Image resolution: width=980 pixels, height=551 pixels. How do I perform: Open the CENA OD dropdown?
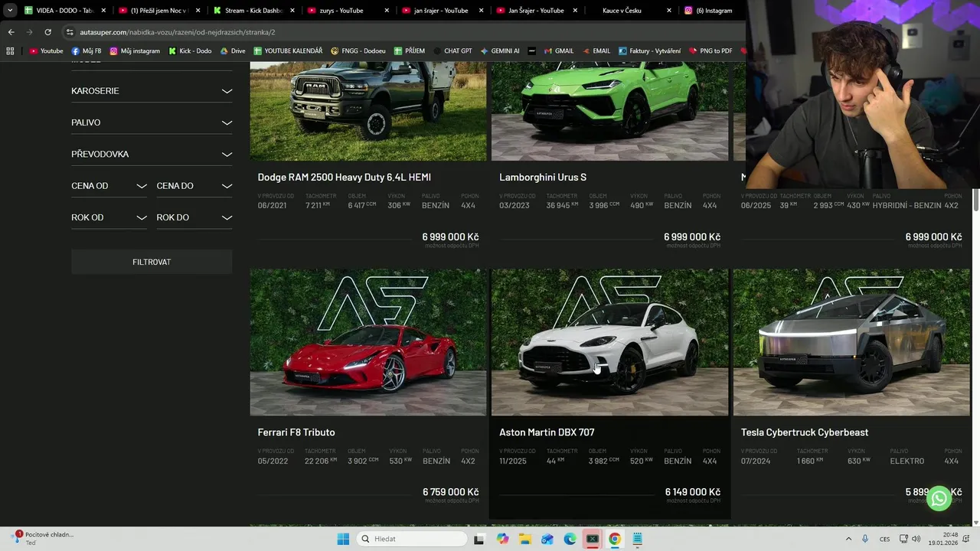click(x=109, y=186)
